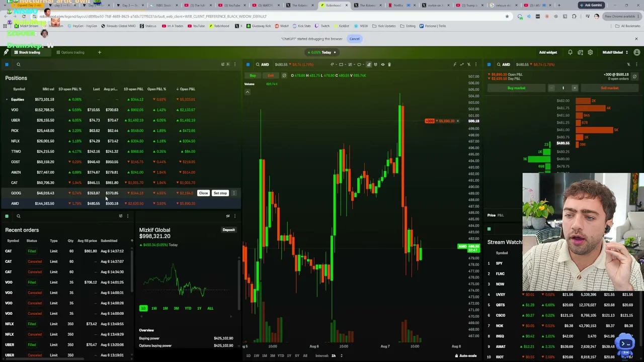Collapse the Volume indicator pane
The width and height of the screenshot is (644, 362).
(248, 92)
